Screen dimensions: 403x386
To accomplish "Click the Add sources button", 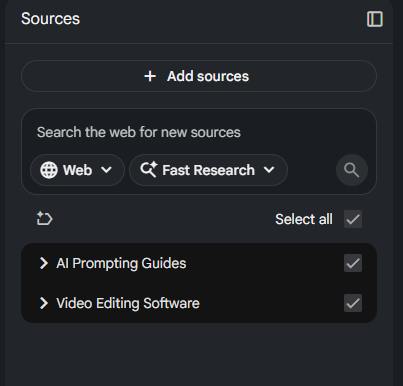I will (199, 76).
